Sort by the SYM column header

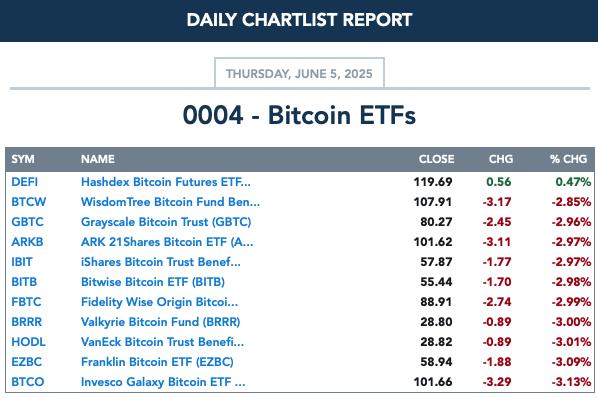click(23, 159)
